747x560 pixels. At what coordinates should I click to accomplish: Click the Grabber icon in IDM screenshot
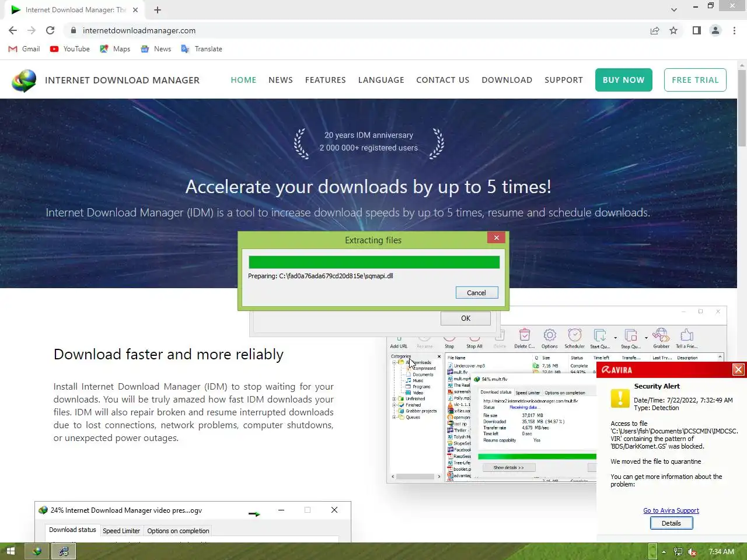click(x=661, y=335)
